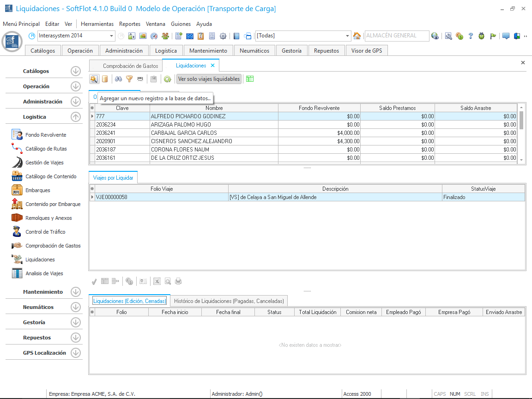
Task: Click the green bug icon in top toolbar
Action: coord(482,36)
